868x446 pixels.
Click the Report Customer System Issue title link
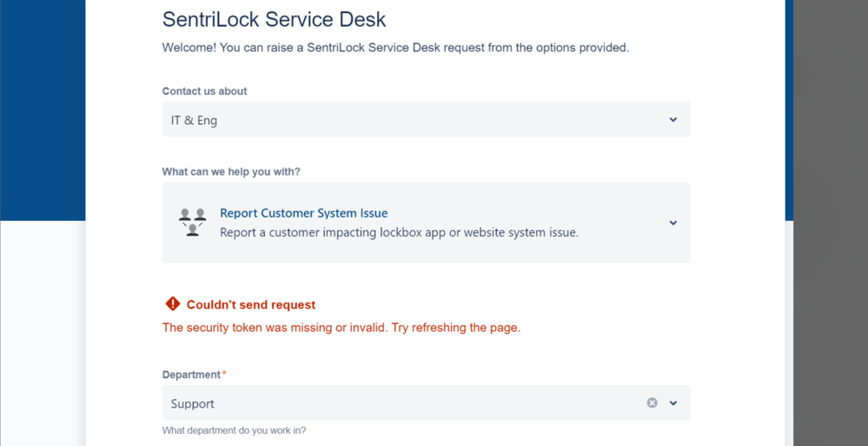pyautogui.click(x=303, y=213)
